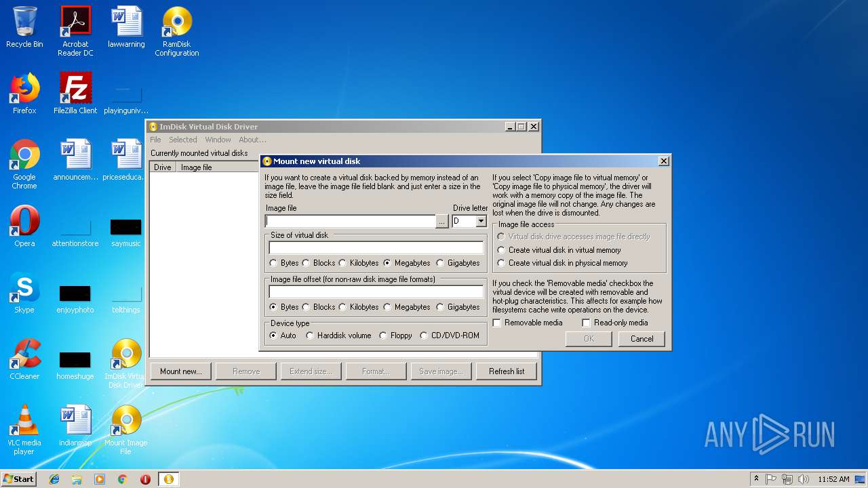Show hidden system tray icons

(756, 479)
